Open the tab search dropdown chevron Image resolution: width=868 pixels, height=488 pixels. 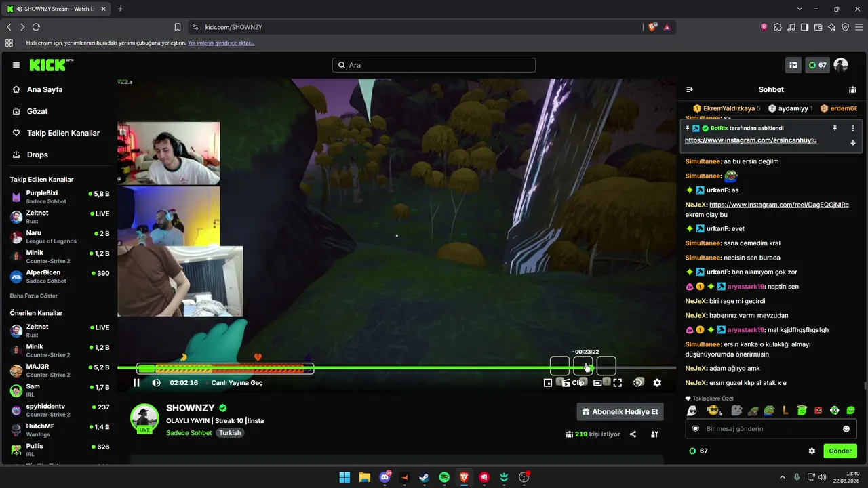(x=800, y=9)
